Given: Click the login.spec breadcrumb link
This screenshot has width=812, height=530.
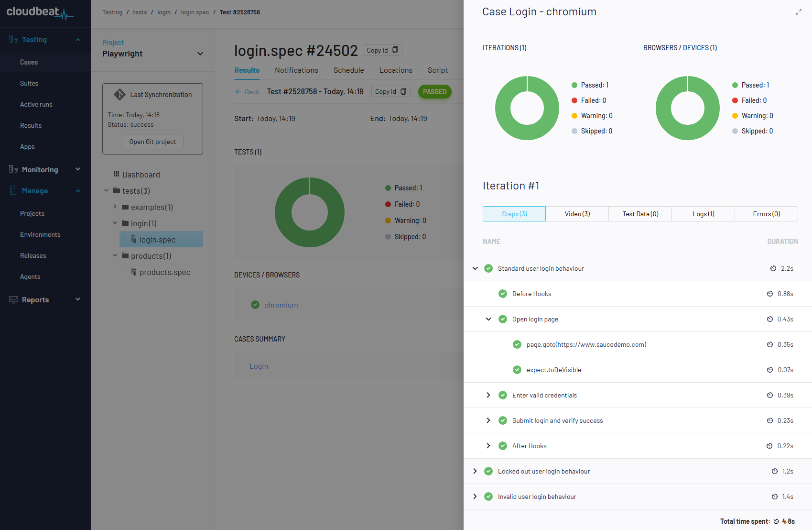Looking at the screenshot, I should (x=195, y=12).
